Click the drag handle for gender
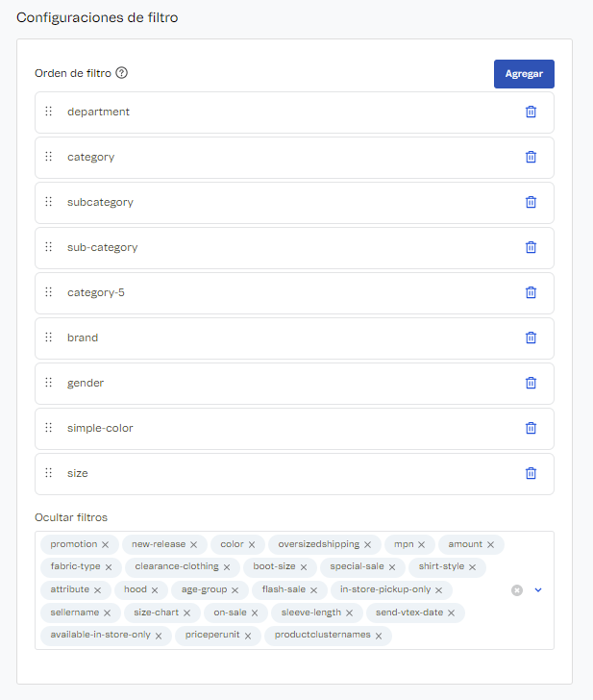The width and height of the screenshot is (593, 700). point(49,384)
